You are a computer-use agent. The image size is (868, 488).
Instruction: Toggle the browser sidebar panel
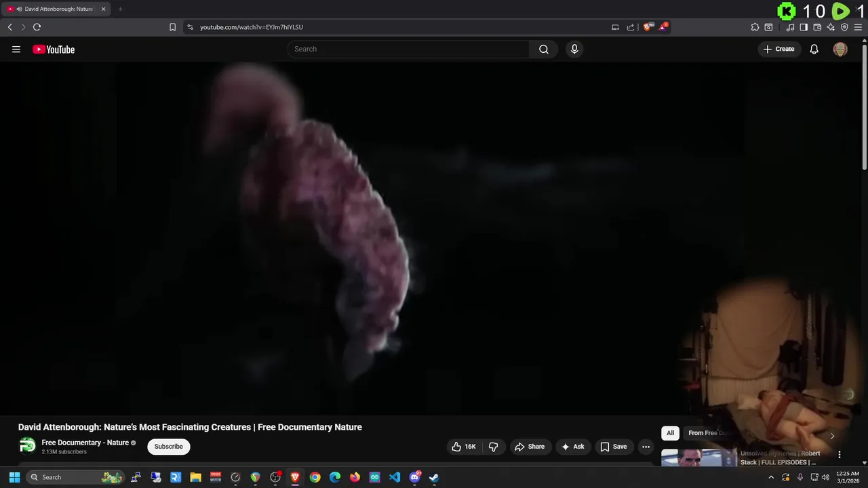tap(804, 27)
